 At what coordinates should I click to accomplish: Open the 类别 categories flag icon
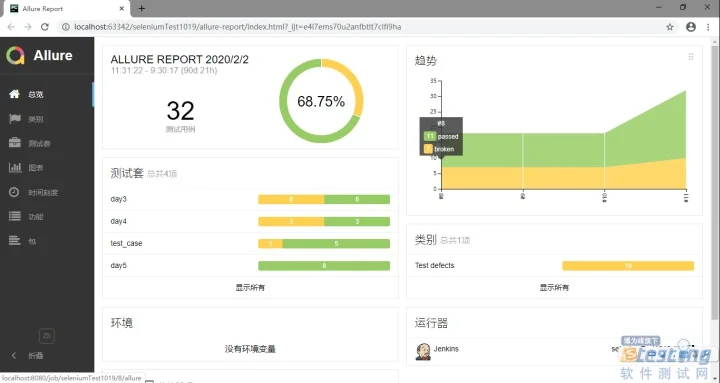15,119
